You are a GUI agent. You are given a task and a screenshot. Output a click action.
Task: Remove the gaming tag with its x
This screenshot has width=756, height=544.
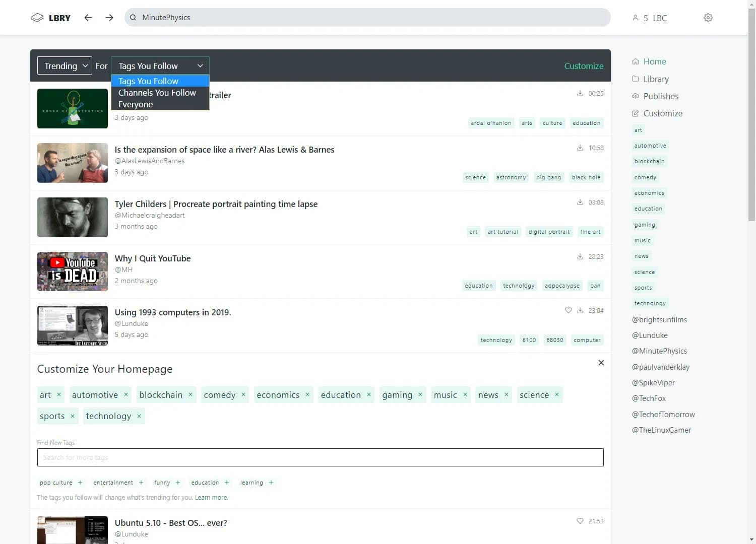tap(420, 394)
